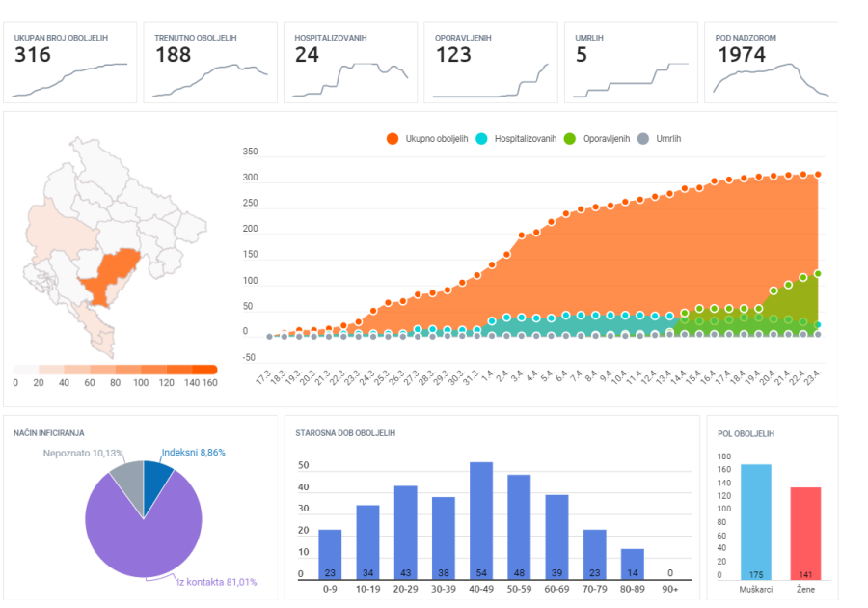Toggle the Umrlih legend series
The width and height of the screenshot is (868, 608).
point(660,138)
